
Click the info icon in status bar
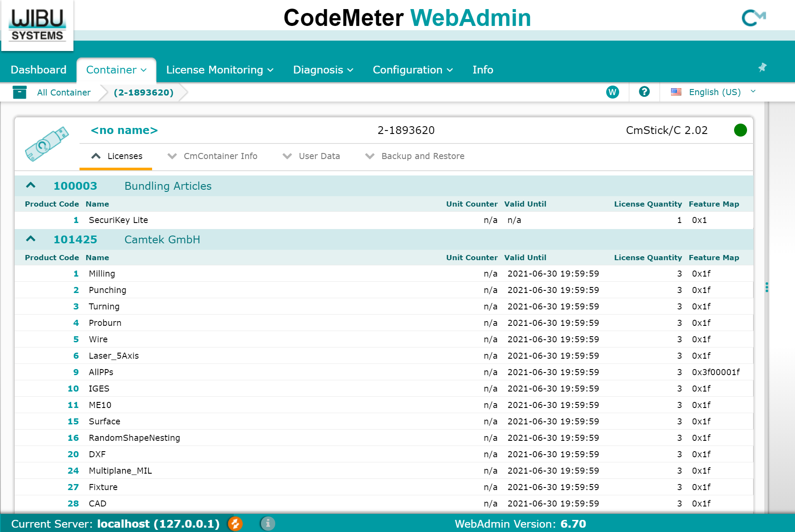pos(268,524)
